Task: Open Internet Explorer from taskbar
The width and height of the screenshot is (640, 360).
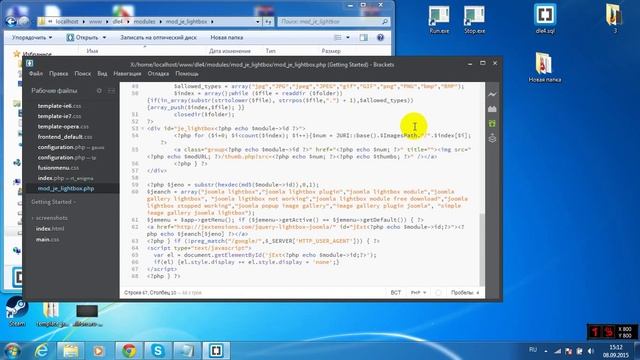Action: click(42, 351)
